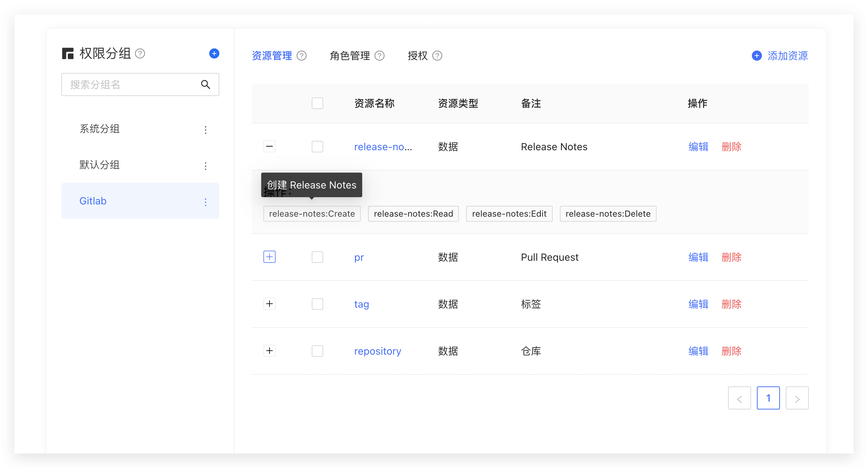Check the checkbox for the pr row

pos(317,257)
